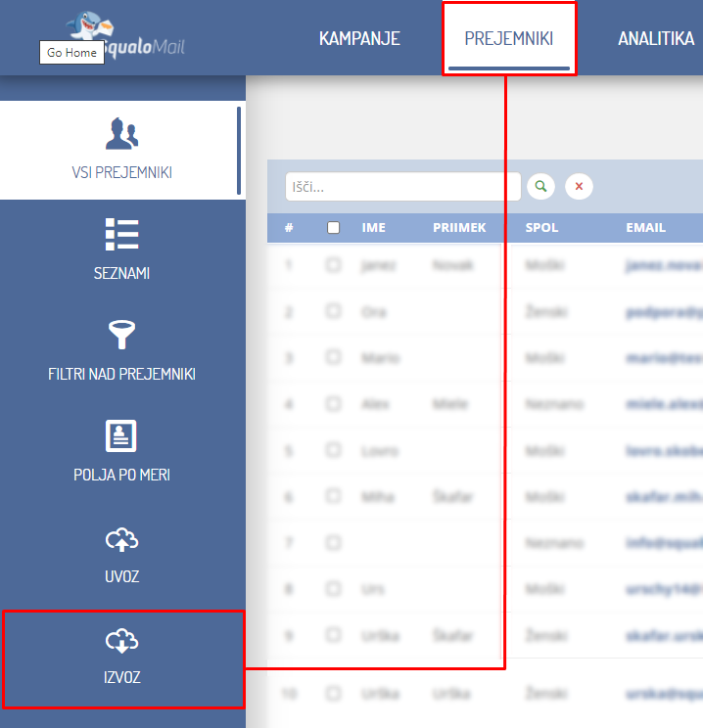
Task: Open Seznami list icon in sidebar
Action: click(x=121, y=235)
